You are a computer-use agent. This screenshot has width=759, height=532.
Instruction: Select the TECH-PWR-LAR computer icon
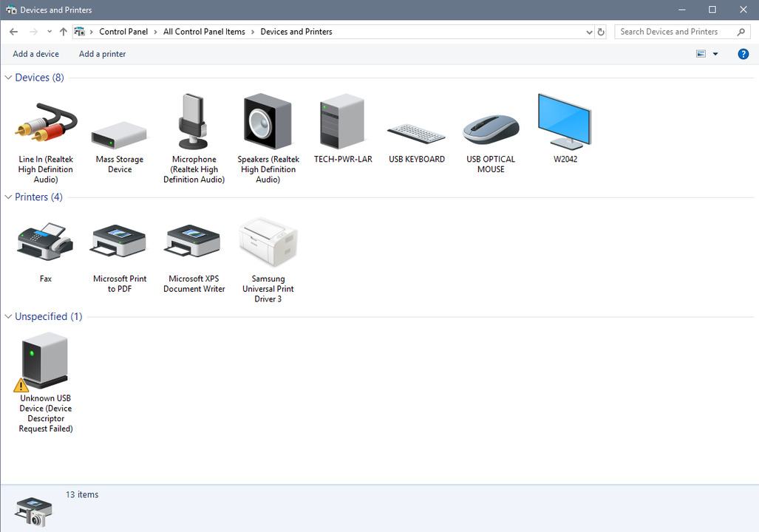click(x=342, y=121)
